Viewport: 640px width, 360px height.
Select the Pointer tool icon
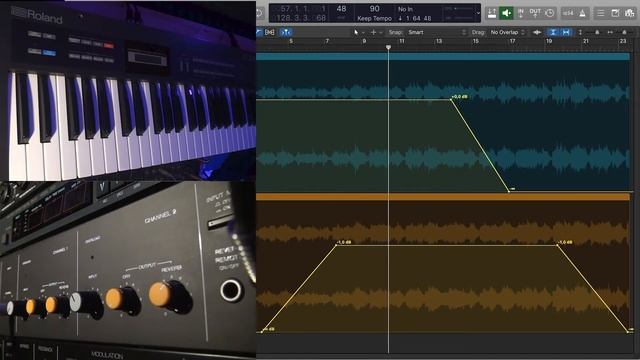(x=356, y=32)
